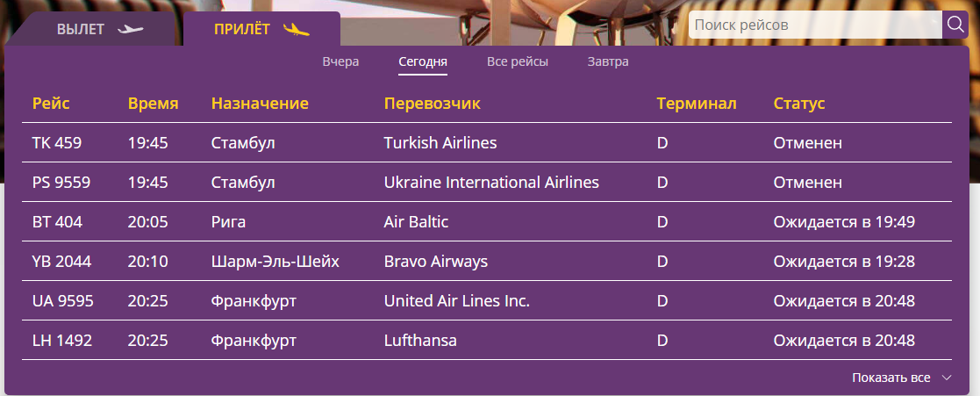Show yesterday's flights via Вчера
980x396 pixels.
click(340, 61)
